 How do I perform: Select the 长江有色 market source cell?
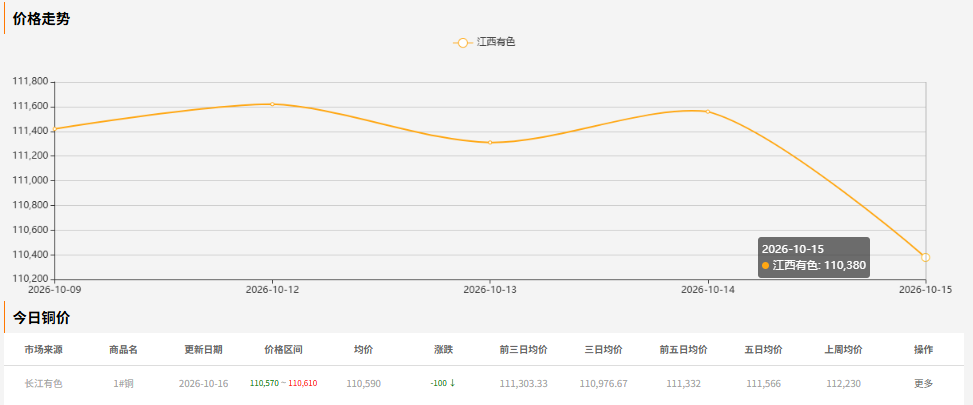(x=43, y=384)
